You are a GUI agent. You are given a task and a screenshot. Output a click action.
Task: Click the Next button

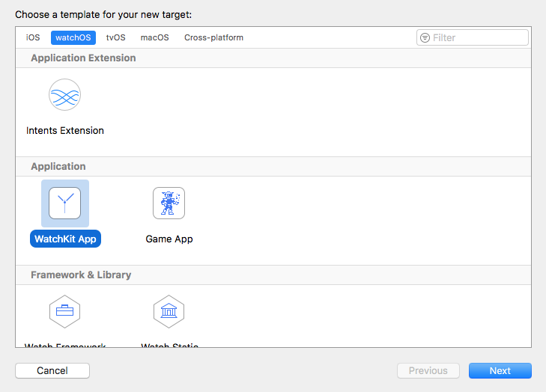[x=500, y=370]
